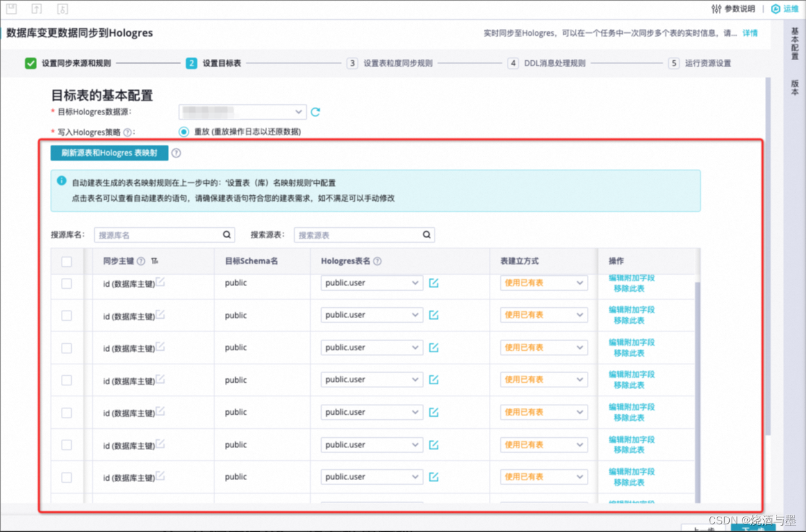Screen dimensions: 806x532
Task: Select the 重放 radio button
Action: pyautogui.click(x=184, y=132)
